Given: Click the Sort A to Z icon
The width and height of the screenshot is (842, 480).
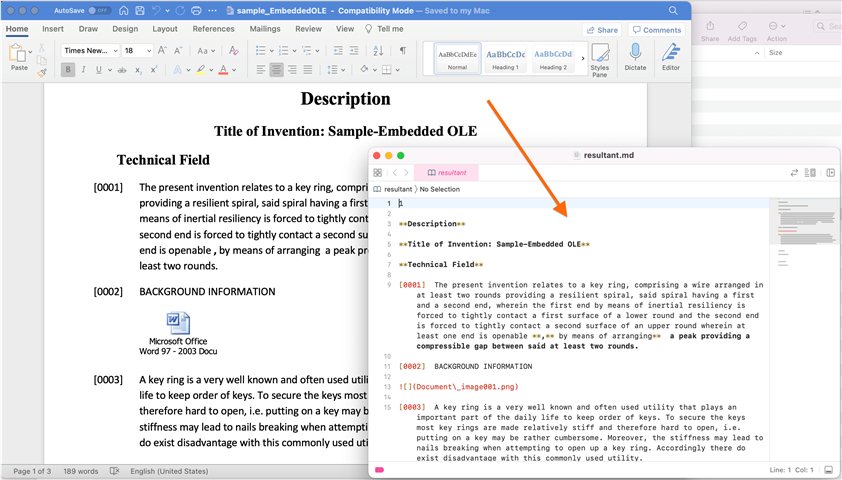Looking at the screenshot, I should [381, 50].
